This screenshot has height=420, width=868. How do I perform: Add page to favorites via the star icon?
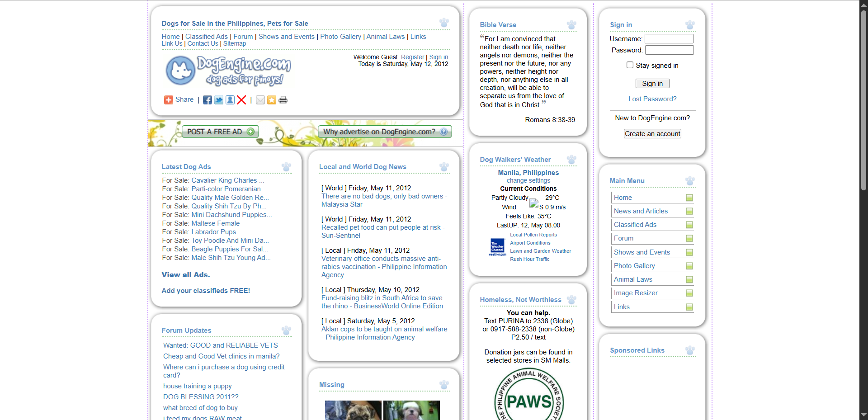(272, 100)
